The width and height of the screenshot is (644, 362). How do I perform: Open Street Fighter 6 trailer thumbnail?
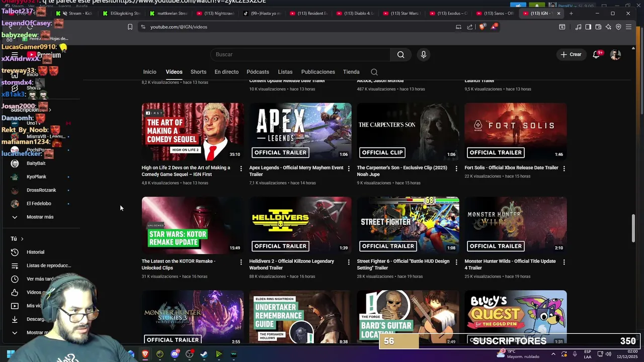408,225
